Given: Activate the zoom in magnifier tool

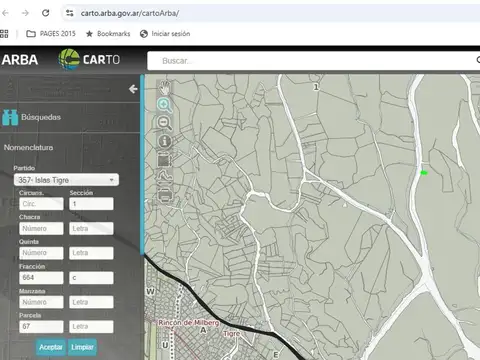Looking at the screenshot, I should pos(165,105).
